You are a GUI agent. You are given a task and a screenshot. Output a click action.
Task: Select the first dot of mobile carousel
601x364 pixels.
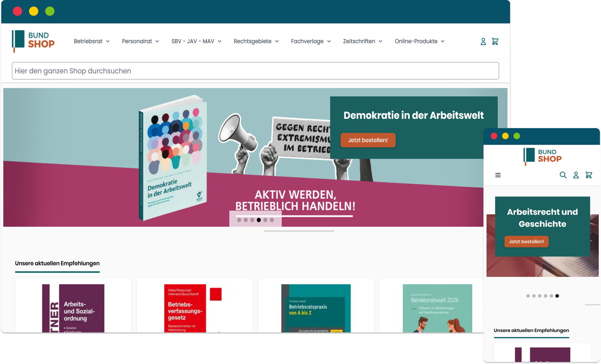(x=528, y=296)
